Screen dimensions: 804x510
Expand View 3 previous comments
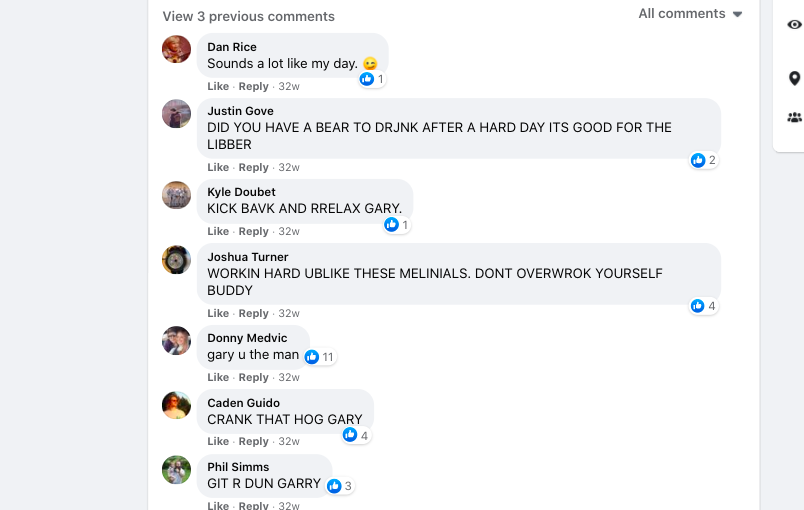249,16
